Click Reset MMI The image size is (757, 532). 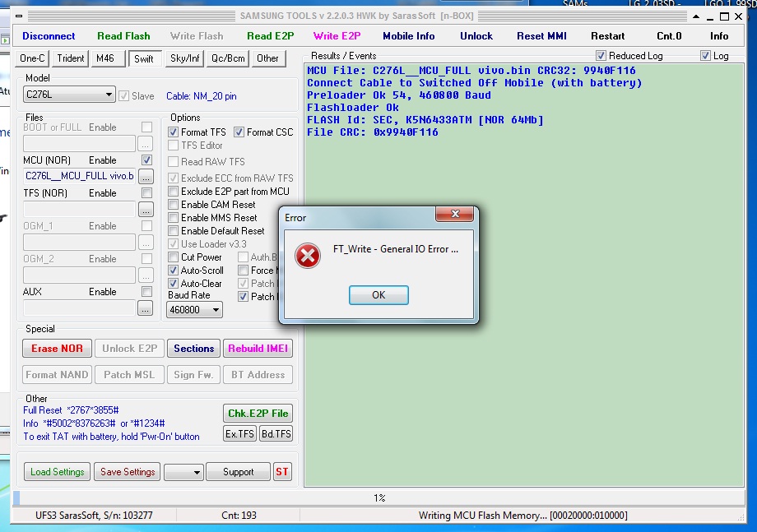(541, 36)
